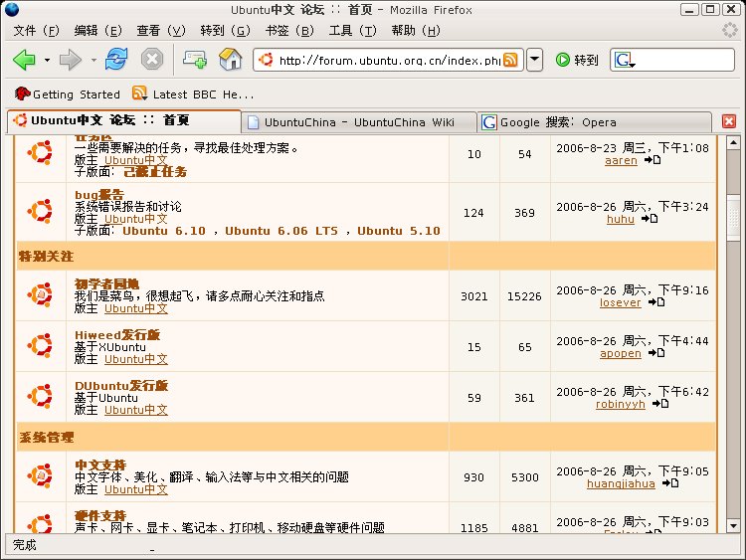The image size is (746, 560).
Task: Reload the page with the Refresh icon
Action: point(116,60)
